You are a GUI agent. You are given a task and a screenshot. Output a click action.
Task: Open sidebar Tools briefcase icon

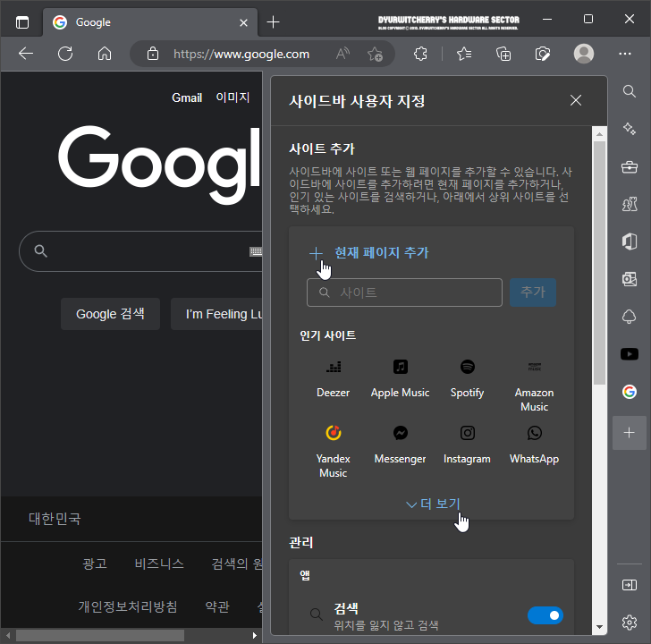pyautogui.click(x=630, y=167)
